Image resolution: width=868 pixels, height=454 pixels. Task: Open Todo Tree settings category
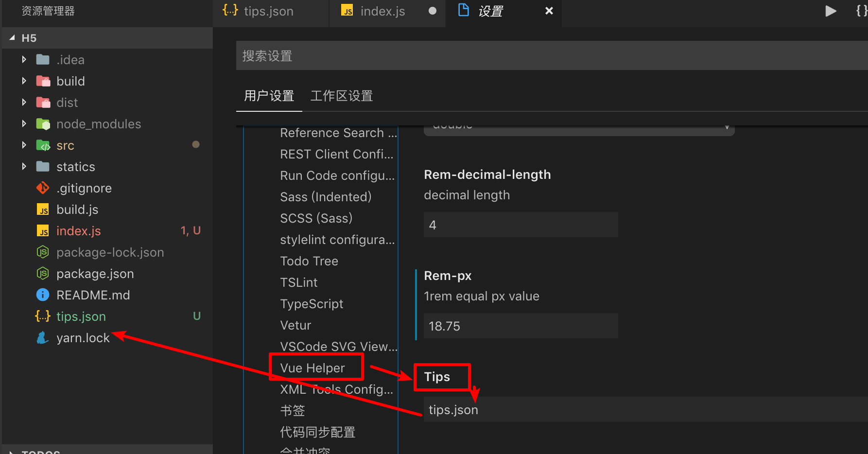(x=309, y=261)
